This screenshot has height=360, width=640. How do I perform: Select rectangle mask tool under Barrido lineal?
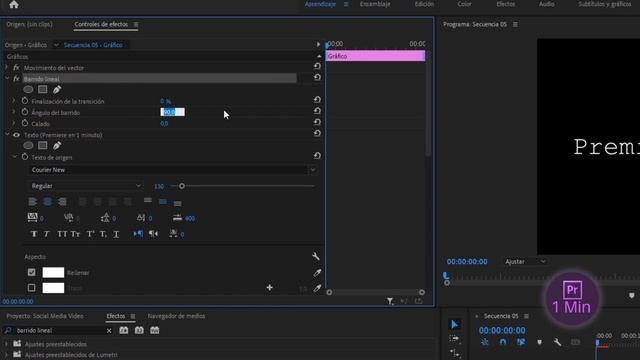pos(42,89)
